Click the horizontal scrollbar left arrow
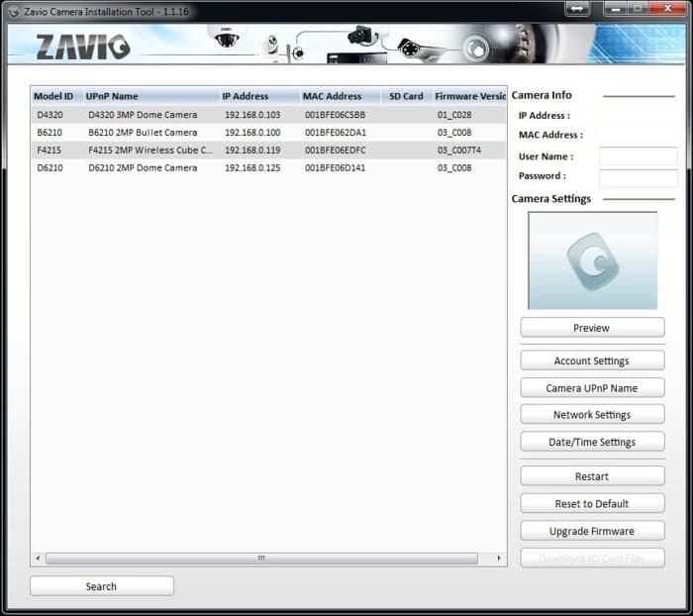Screen dimensions: 693x616 click(x=38, y=559)
